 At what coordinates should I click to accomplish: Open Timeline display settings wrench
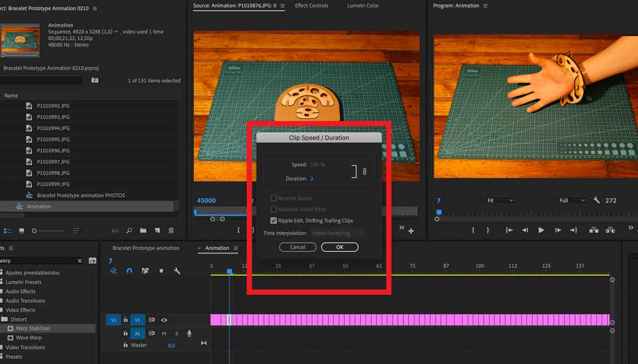tap(177, 271)
